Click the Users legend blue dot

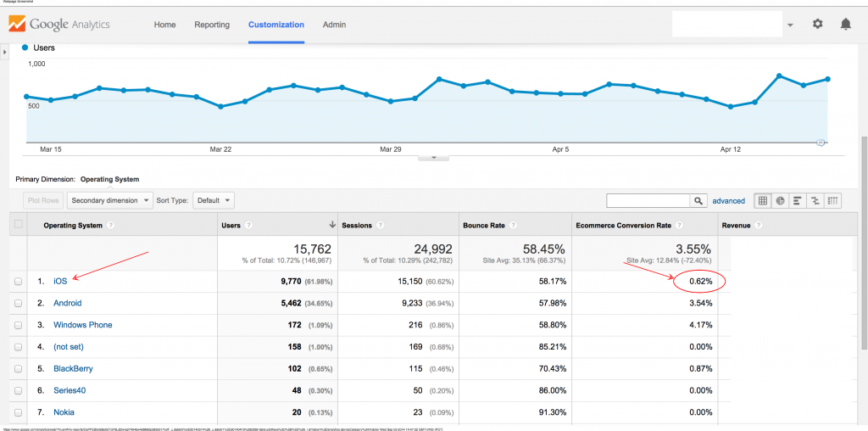25,48
